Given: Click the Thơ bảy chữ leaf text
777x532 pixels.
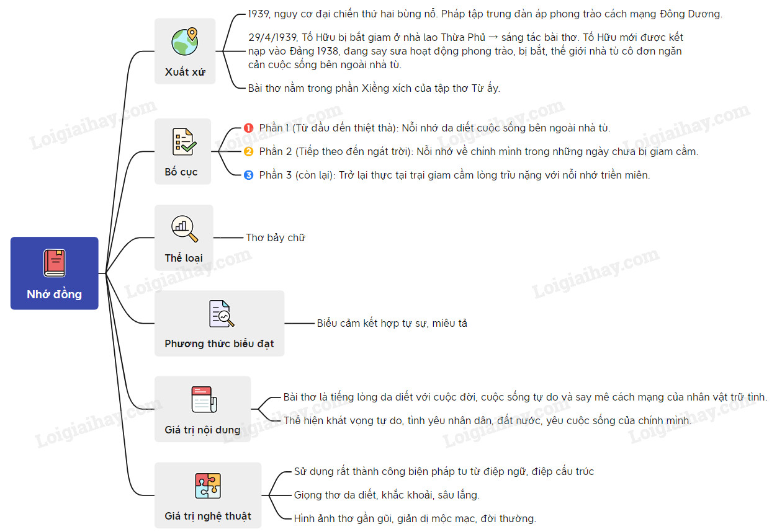Looking at the screenshot, I should click(275, 237).
